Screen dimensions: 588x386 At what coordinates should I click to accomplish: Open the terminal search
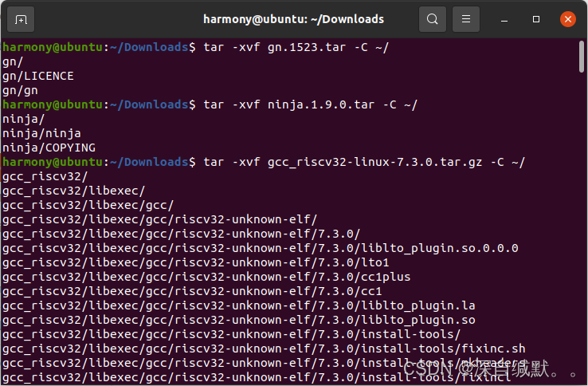(433, 19)
